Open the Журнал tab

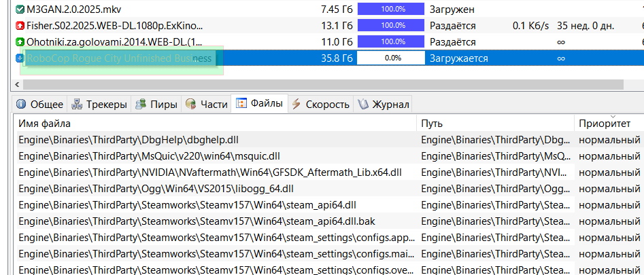[x=384, y=105]
